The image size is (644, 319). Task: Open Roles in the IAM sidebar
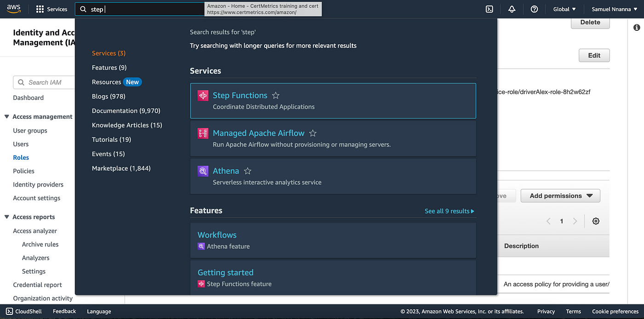point(21,157)
